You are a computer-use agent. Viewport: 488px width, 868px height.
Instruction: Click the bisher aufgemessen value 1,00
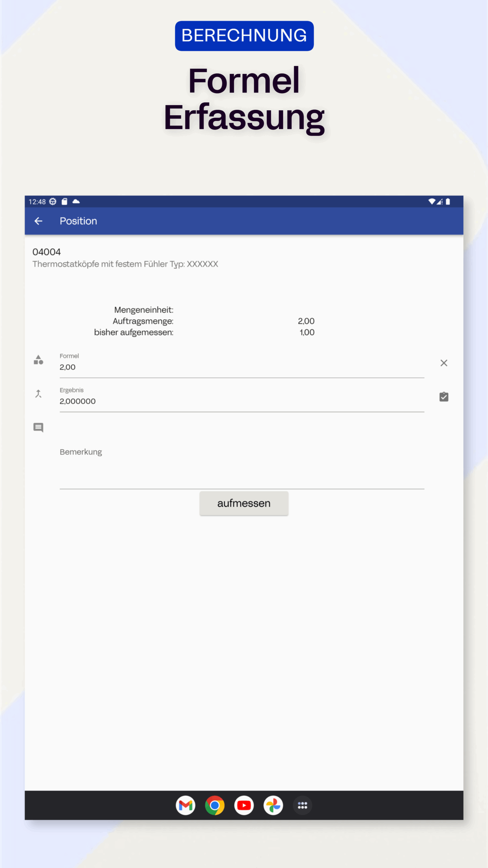(x=307, y=332)
